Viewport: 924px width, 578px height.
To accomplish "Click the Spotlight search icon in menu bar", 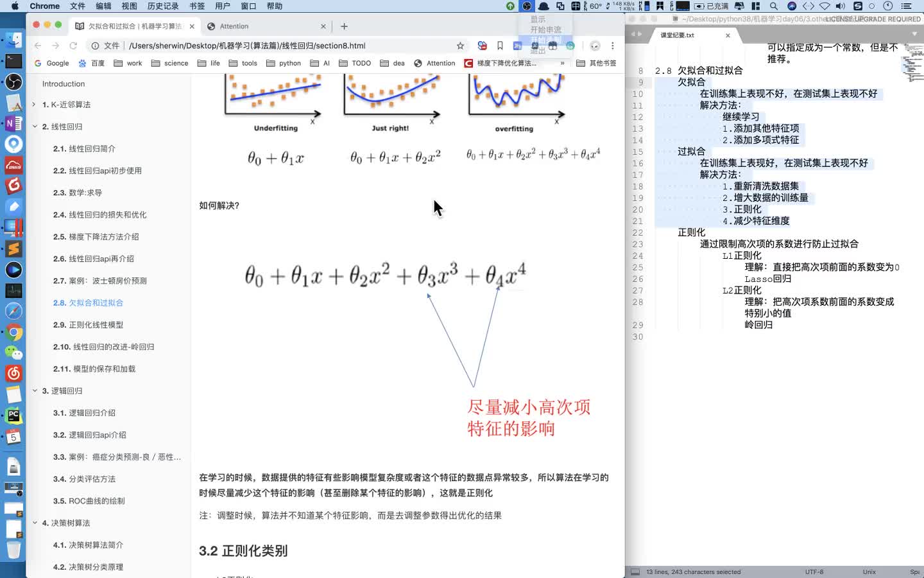I will tap(774, 6).
